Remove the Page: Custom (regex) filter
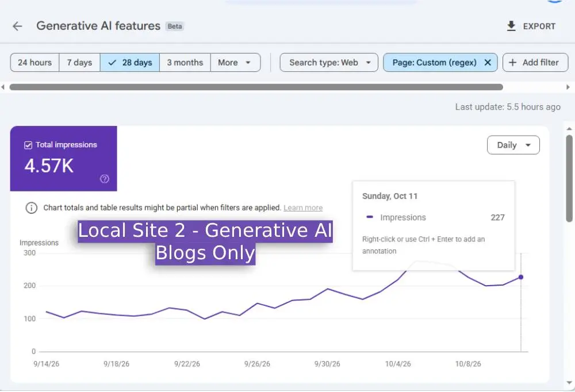This screenshot has height=392, width=575. pyautogui.click(x=488, y=62)
